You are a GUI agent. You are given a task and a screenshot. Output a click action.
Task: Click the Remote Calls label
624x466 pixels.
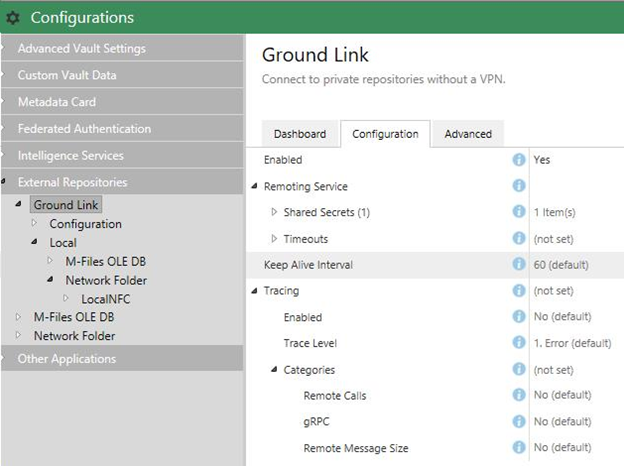point(335,396)
